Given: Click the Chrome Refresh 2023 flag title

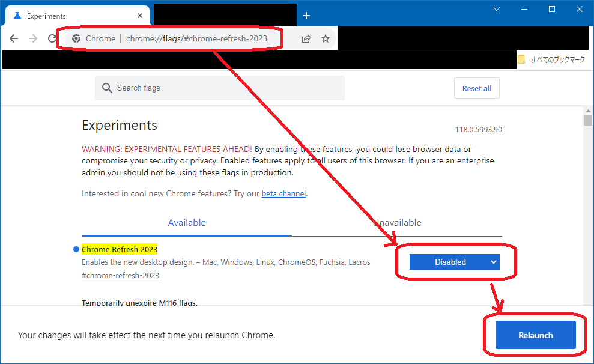Looking at the screenshot, I should point(120,249).
